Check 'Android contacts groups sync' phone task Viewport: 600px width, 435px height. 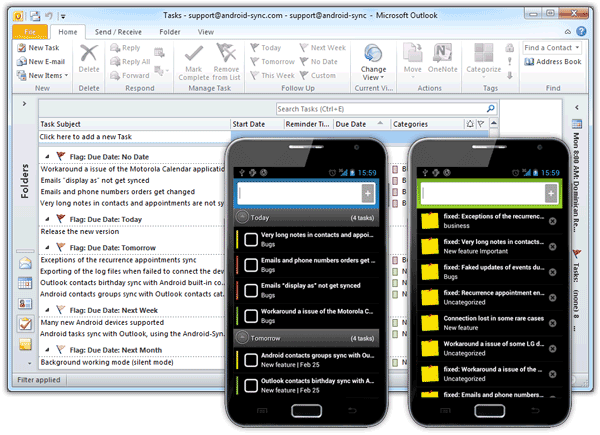click(251, 360)
